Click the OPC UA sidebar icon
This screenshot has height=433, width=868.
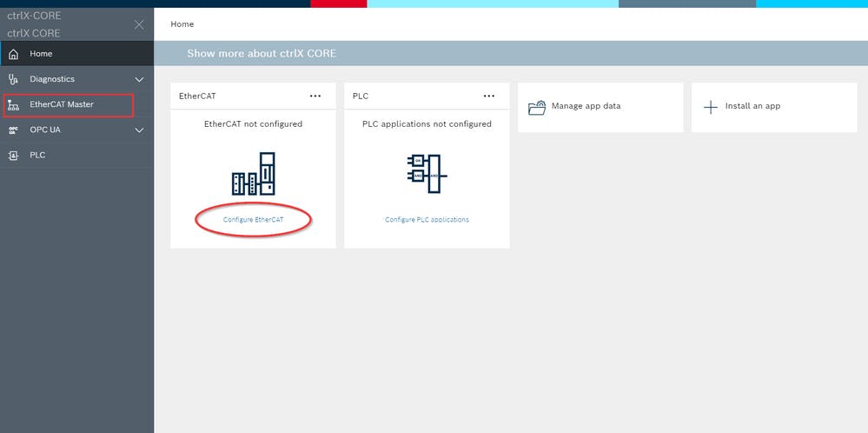pyautogui.click(x=14, y=130)
